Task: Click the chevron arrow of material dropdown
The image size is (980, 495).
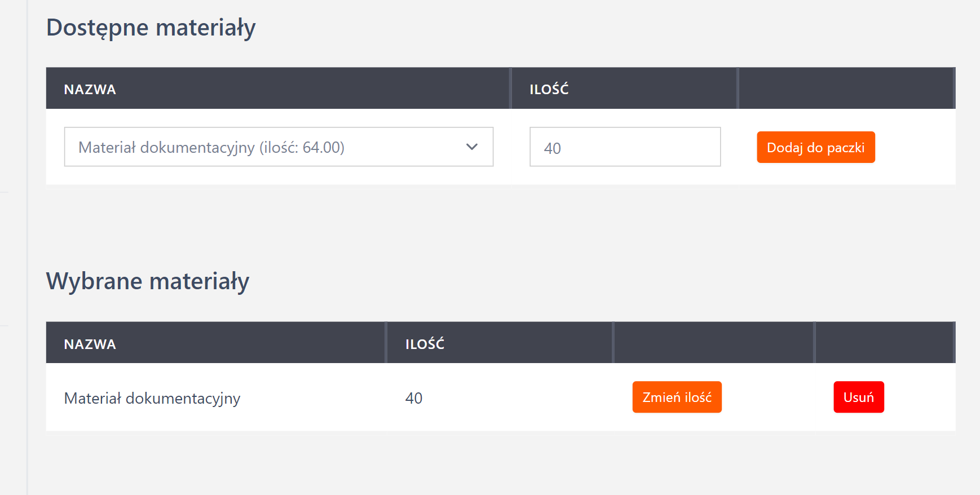Action: pos(472,147)
